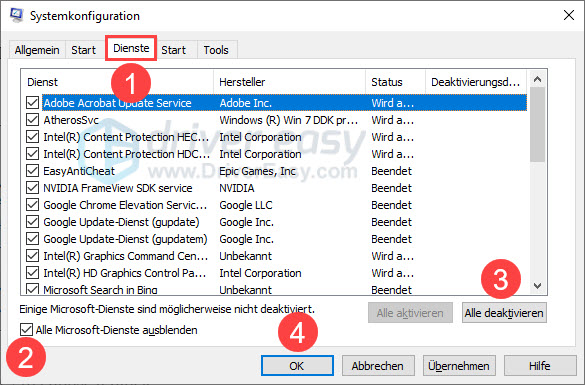585x385 pixels.
Task: Select Google Update-Dienst (gupdate) name
Action: point(121,222)
